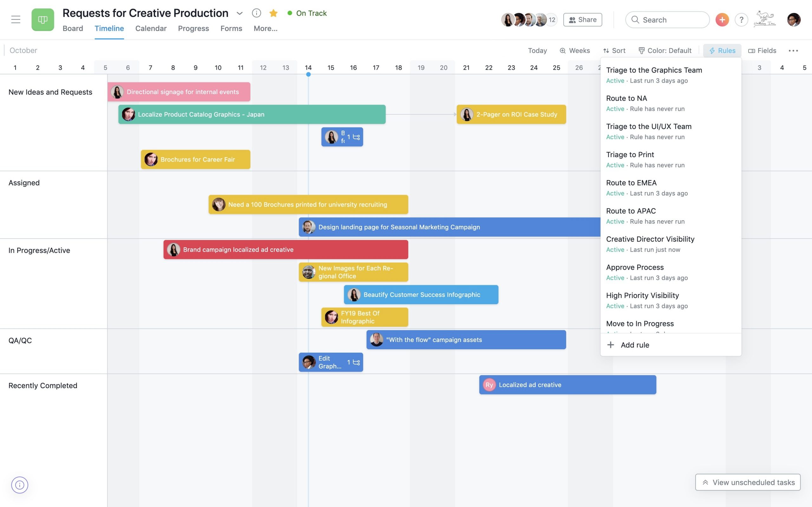Screen dimensions: 812x507
Task: Click the Progress view icon
Action: pos(193,28)
